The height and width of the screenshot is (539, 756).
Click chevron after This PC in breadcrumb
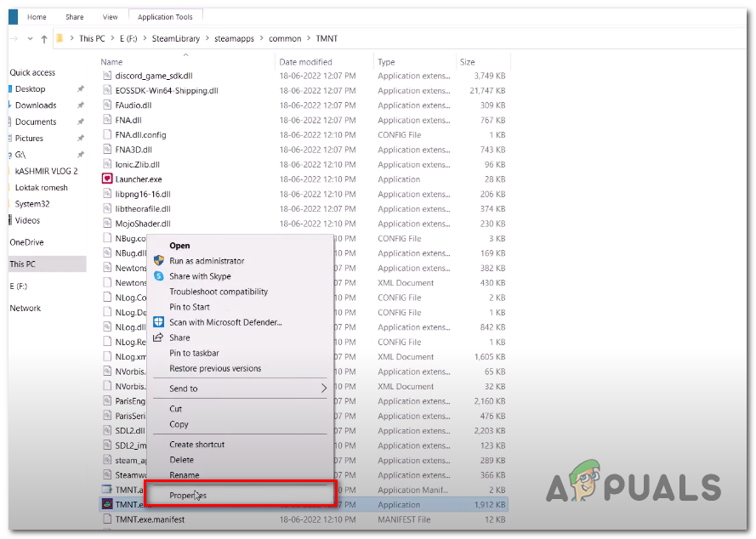point(112,38)
